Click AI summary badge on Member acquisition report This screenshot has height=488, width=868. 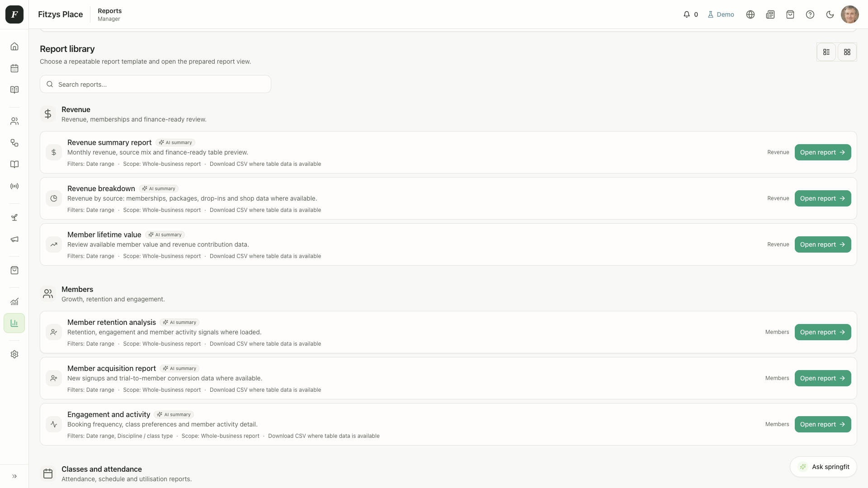(179, 369)
